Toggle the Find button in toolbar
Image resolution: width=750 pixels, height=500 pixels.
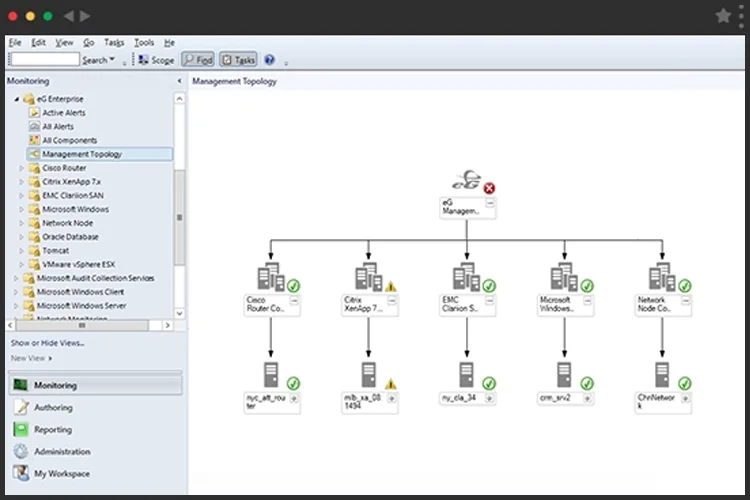coord(198,60)
